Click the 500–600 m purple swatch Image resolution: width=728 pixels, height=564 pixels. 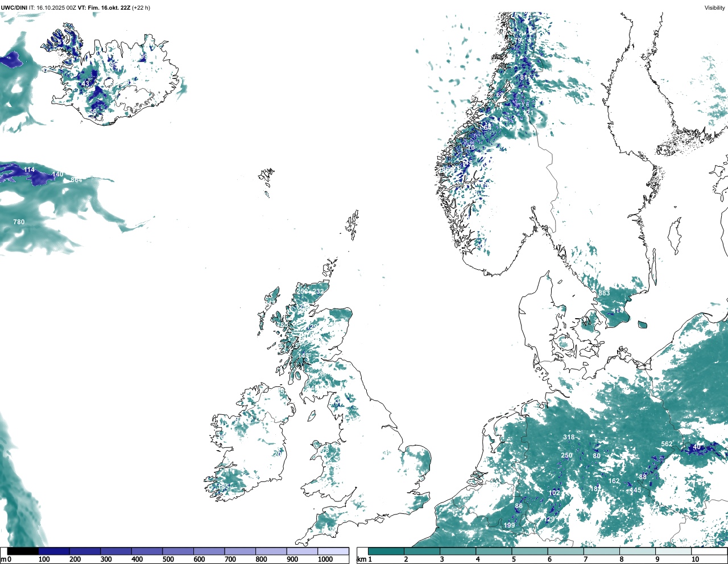[178, 551]
